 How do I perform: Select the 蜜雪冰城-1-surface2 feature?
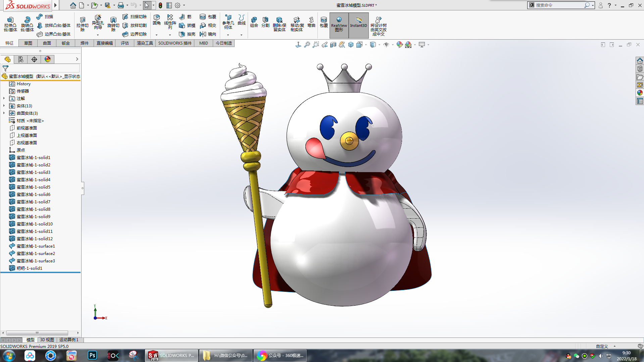[x=32, y=253]
